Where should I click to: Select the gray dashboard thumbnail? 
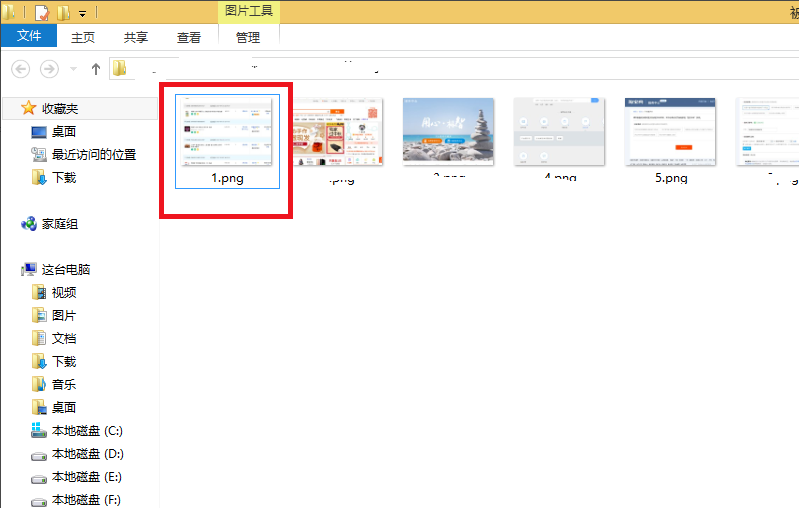(x=559, y=131)
